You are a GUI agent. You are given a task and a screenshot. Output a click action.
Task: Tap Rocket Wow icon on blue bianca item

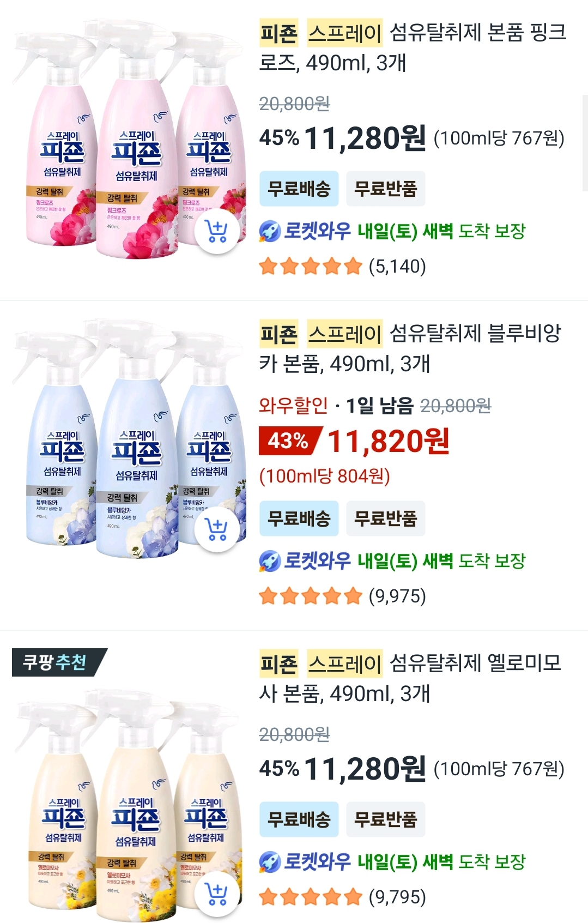point(269,560)
